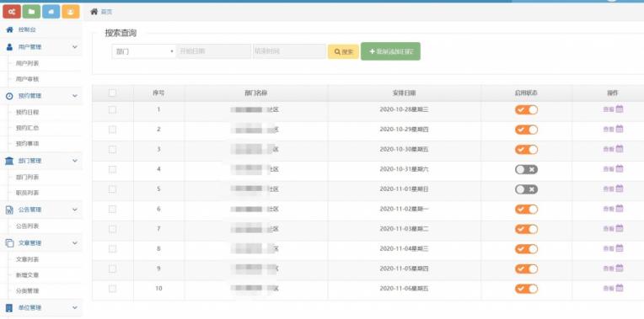Screen dimensions: 644x319
Task: Open 分类管理 in the sidebar
Action: [x=28, y=291]
